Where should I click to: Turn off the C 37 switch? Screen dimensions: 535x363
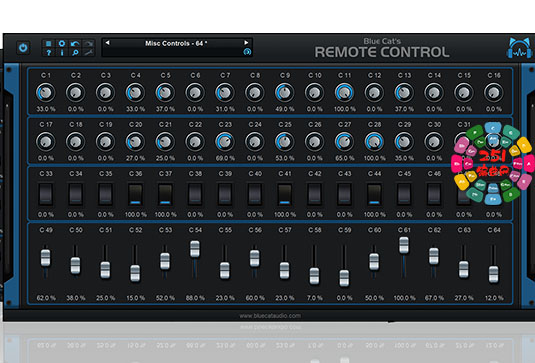coord(165,194)
